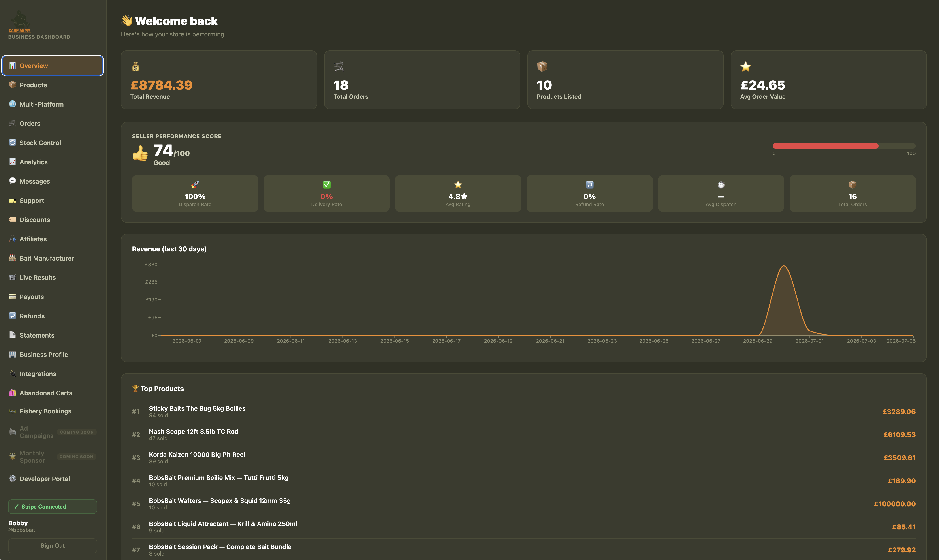Click the Bobby @bobsbait account name

[x=21, y=526]
